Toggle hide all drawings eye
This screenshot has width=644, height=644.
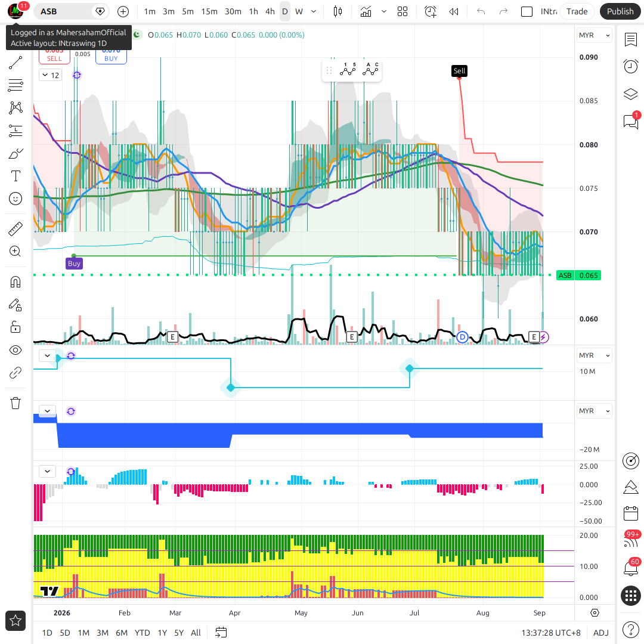pyautogui.click(x=16, y=350)
